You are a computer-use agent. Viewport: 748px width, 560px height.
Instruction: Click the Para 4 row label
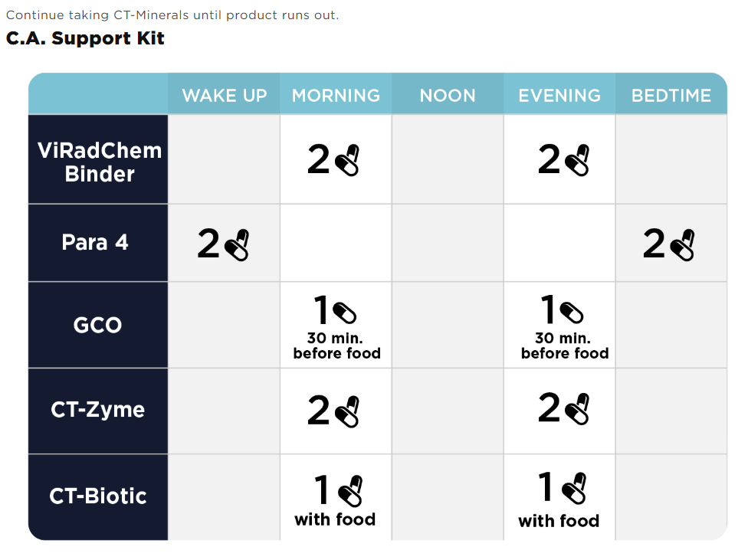click(x=95, y=243)
